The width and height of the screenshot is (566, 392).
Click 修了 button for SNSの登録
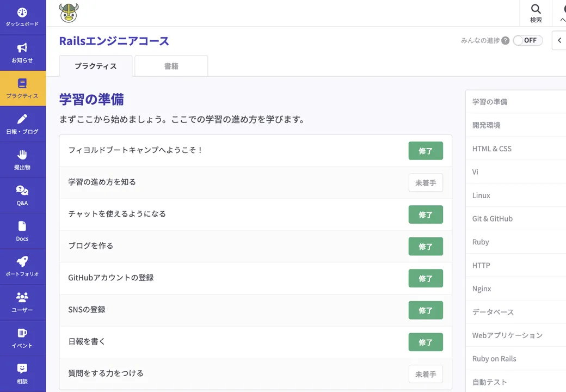pyautogui.click(x=426, y=310)
